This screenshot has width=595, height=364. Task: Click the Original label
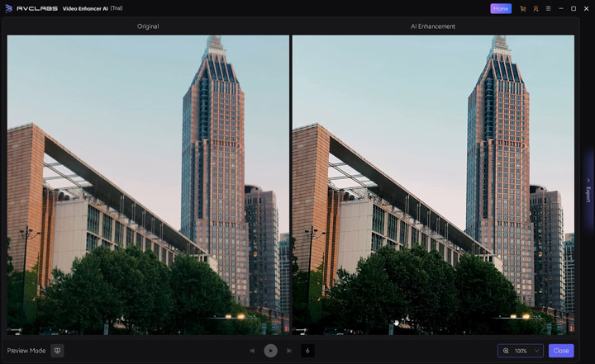148,26
